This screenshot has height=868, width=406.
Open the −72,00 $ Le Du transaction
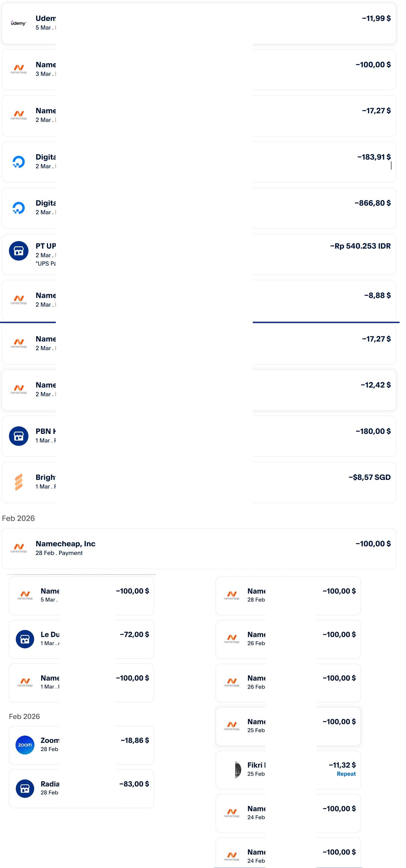click(x=134, y=634)
